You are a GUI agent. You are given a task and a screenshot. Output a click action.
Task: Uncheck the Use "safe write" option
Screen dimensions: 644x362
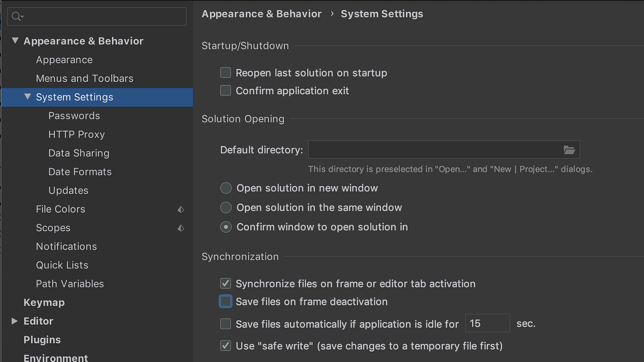click(x=225, y=346)
